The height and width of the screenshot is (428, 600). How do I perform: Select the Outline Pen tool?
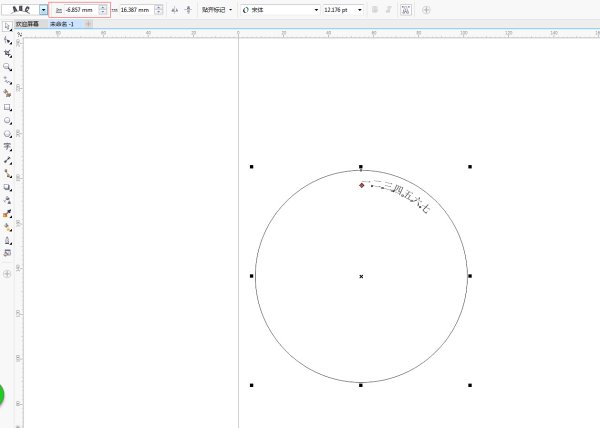pyautogui.click(x=7, y=241)
